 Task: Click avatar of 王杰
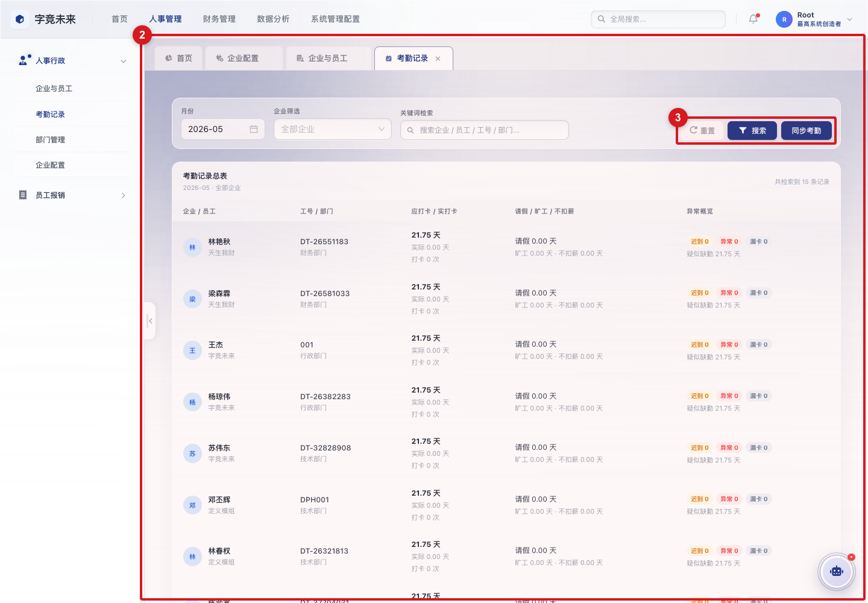(x=192, y=350)
